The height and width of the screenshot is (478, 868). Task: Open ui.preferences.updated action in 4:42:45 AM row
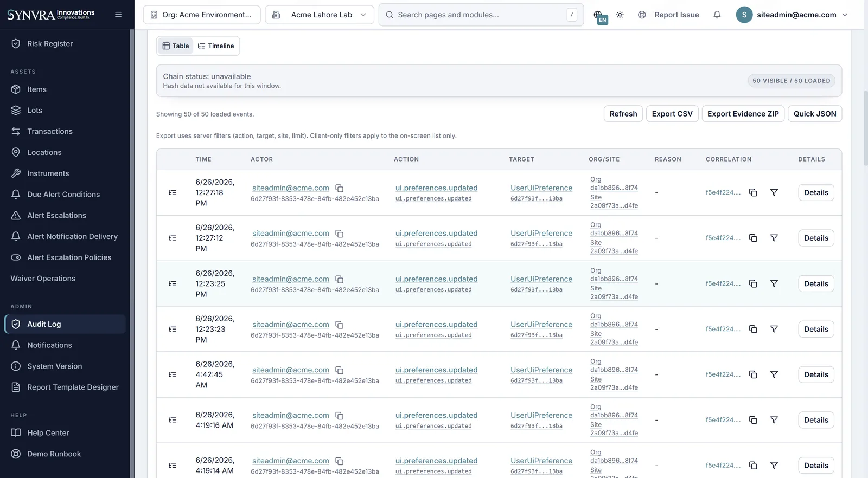(437, 370)
